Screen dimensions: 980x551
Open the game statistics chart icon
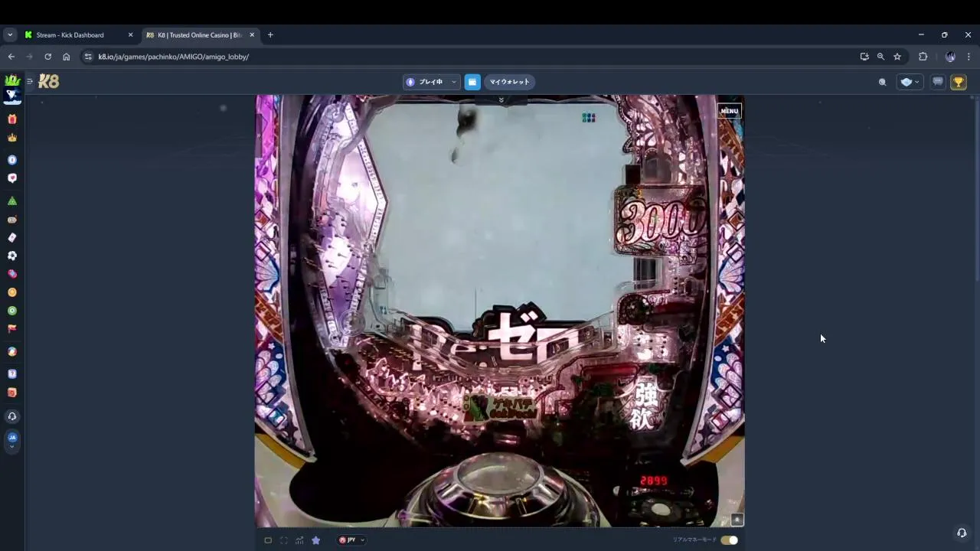[299, 540]
